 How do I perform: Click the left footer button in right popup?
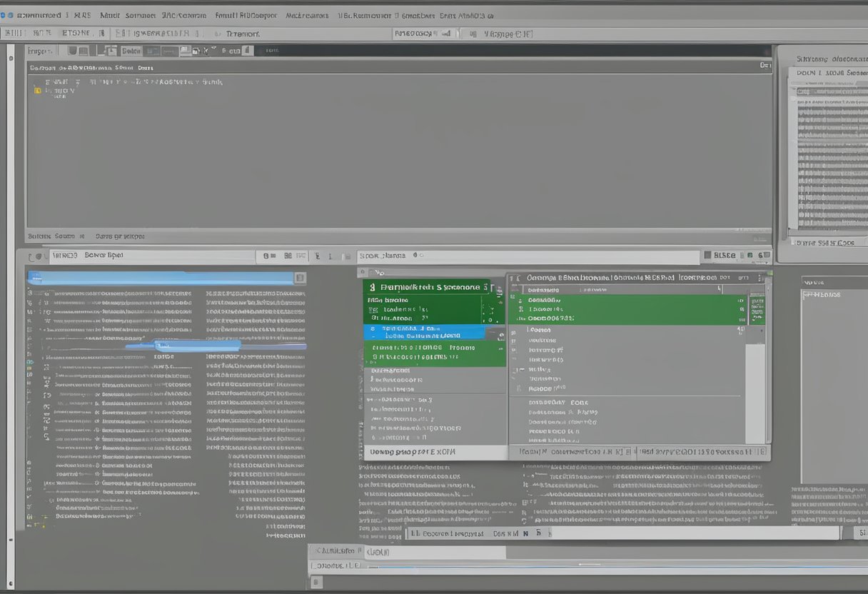point(571,452)
